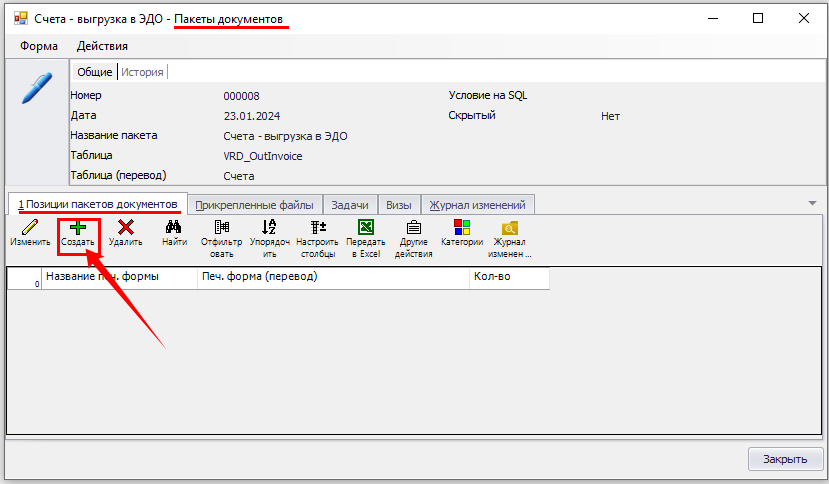Click the Категории colored squares icon
This screenshot has width=829, height=484.
[x=462, y=228]
